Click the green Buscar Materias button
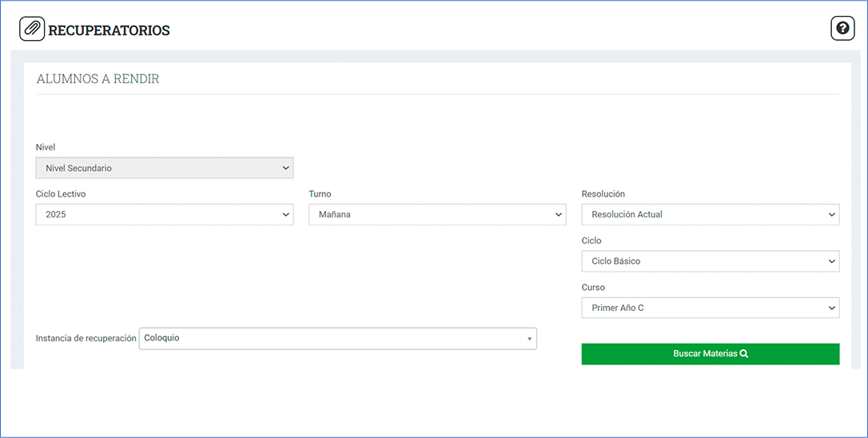This screenshot has height=438, width=868. point(711,354)
